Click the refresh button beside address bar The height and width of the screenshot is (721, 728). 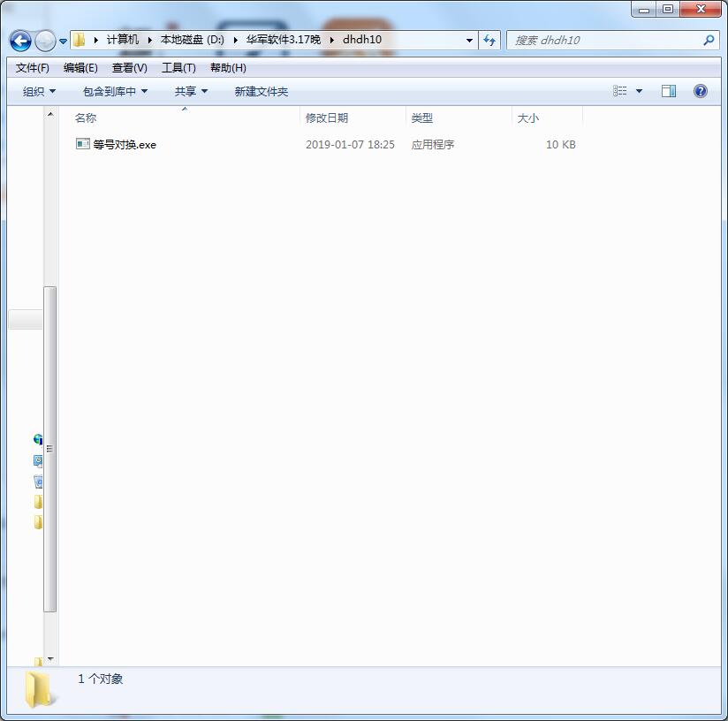pyautogui.click(x=489, y=41)
